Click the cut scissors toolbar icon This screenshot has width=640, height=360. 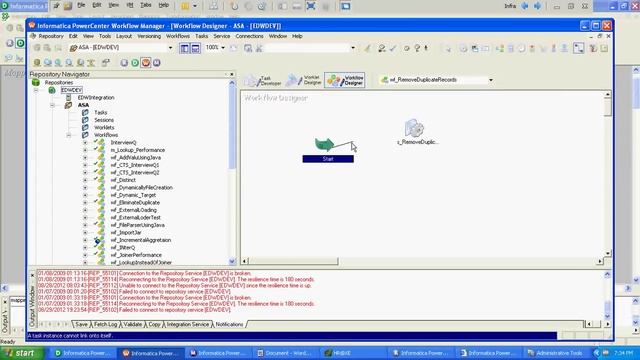pos(259,48)
